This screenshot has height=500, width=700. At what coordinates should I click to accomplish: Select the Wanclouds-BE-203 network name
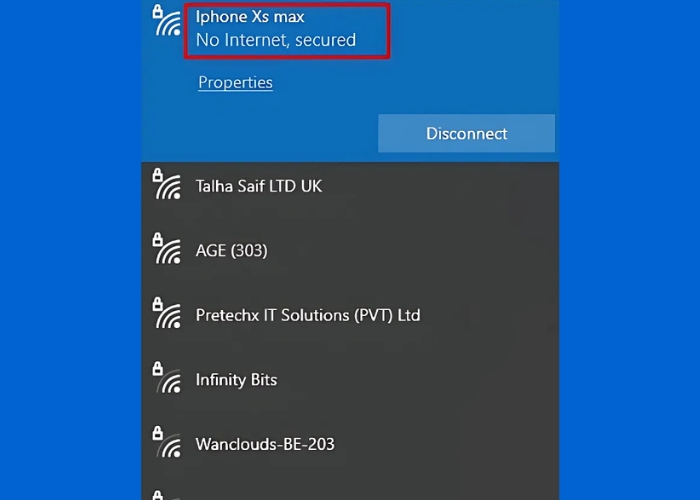(265, 444)
